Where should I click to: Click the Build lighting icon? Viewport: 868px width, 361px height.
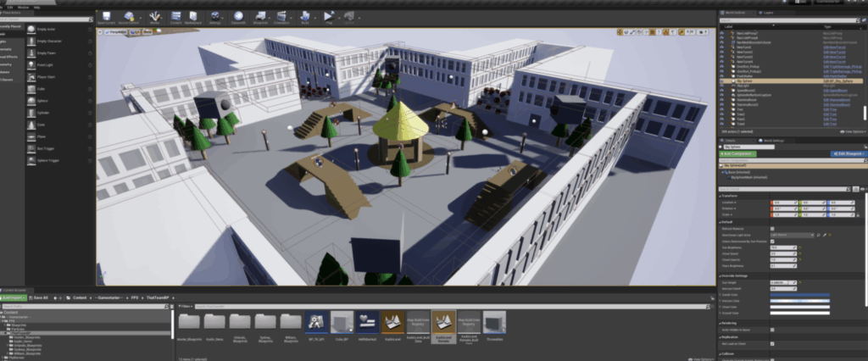tap(304, 17)
